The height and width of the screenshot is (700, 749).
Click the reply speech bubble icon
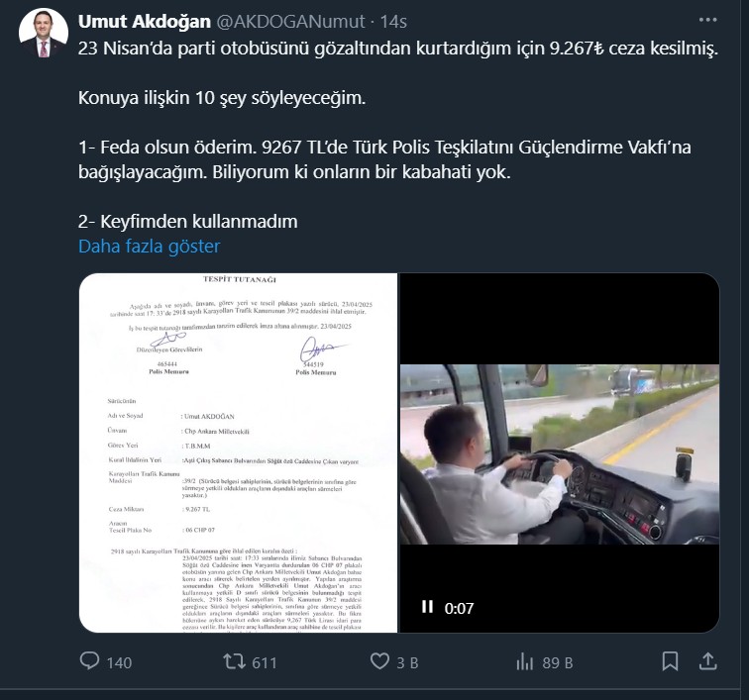tap(89, 660)
